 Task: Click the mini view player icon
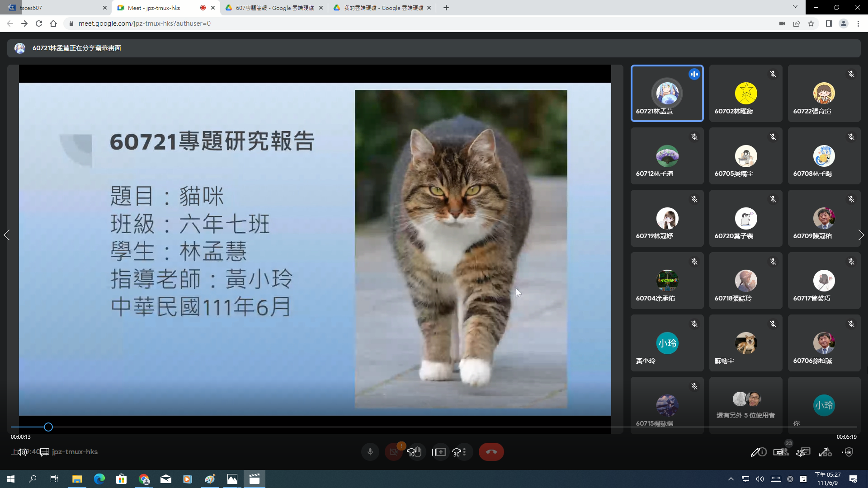[x=778, y=452]
